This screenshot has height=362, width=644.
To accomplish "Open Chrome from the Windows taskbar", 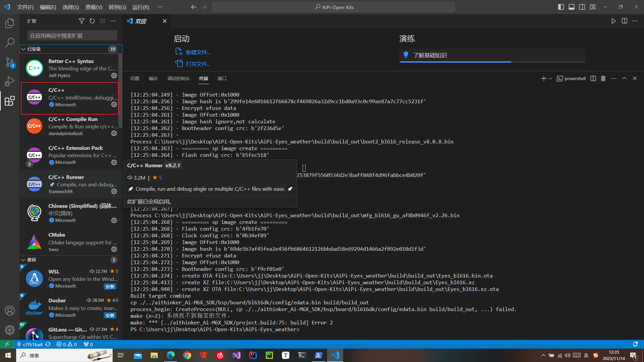I will [x=187, y=355].
